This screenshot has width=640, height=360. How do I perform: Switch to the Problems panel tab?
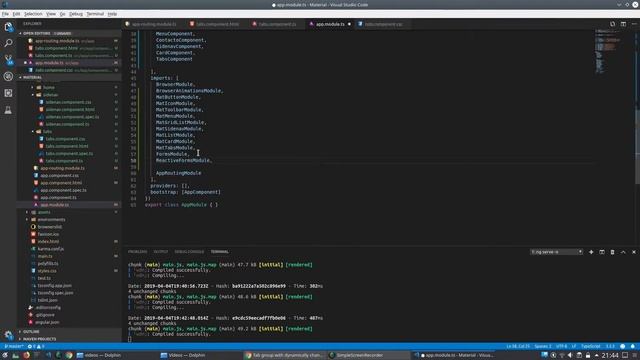click(138, 252)
